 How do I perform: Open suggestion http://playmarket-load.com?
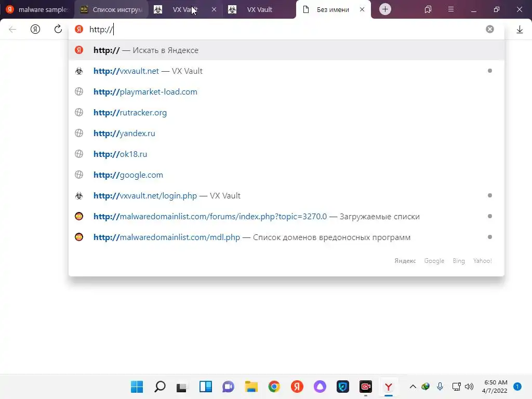click(286, 91)
